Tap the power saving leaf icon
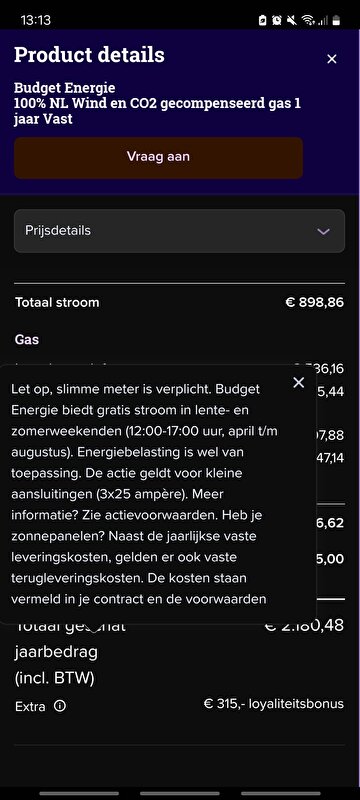360x800 pixels. click(x=263, y=20)
